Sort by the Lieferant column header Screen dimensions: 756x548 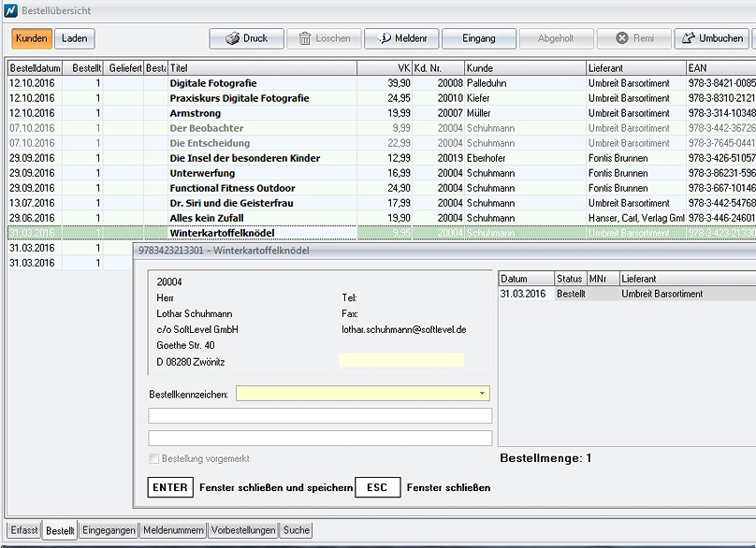pyautogui.click(x=634, y=68)
